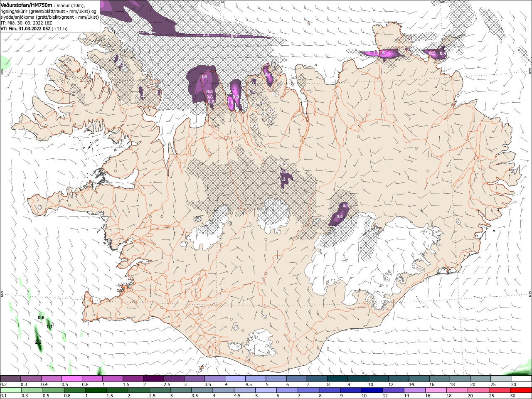Screen dimensions: 532x399
Task: Click the green 2.2 rain value label
Action: 38,342
